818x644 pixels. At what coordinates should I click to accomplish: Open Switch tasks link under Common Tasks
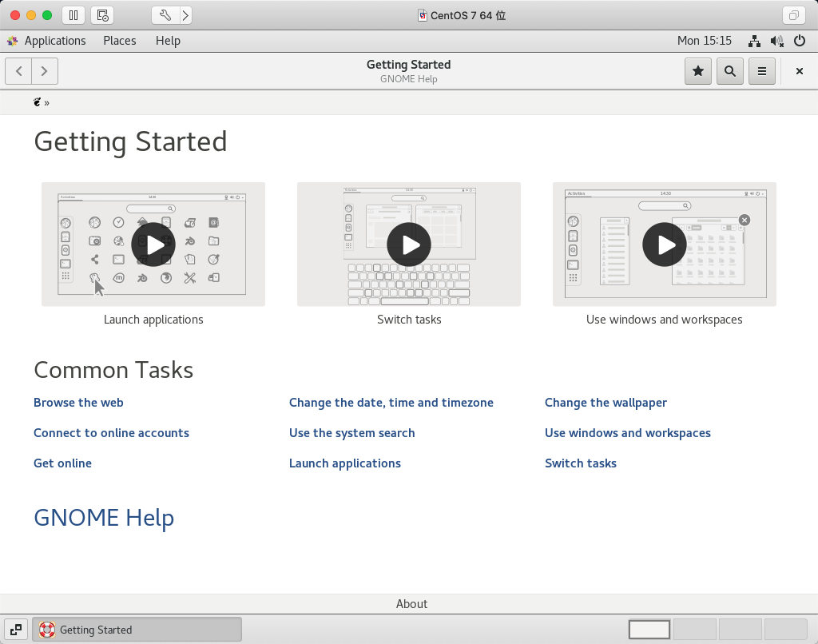pyautogui.click(x=581, y=463)
